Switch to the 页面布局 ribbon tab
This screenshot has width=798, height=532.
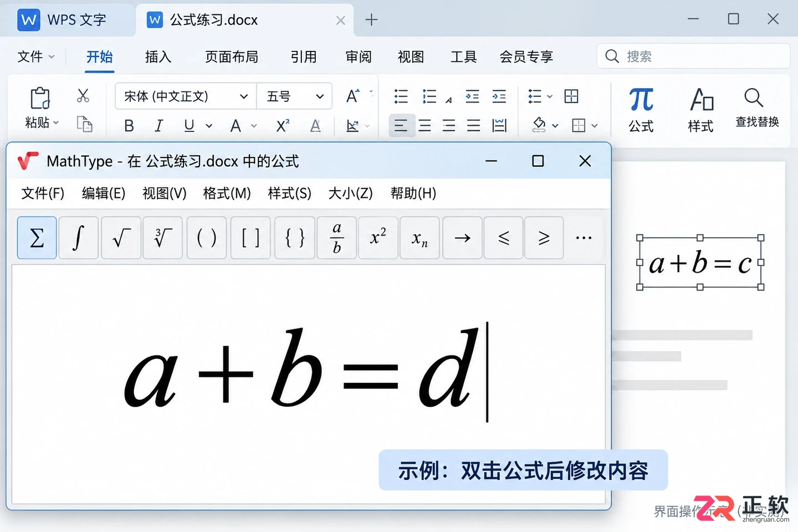click(232, 57)
